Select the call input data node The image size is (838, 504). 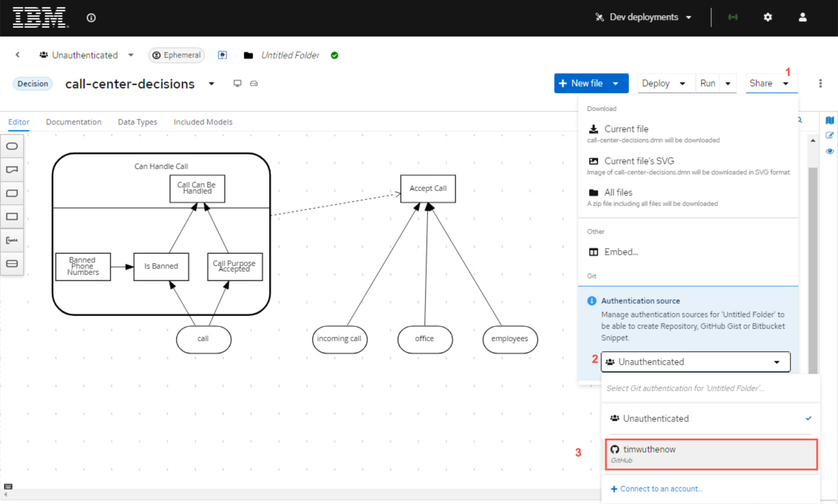pos(203,339)
